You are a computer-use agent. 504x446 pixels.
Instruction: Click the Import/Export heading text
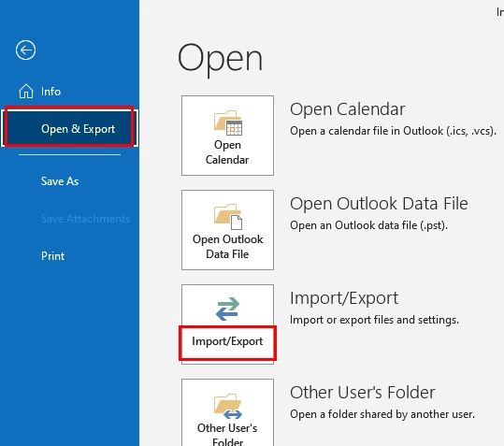click(344, 298)
